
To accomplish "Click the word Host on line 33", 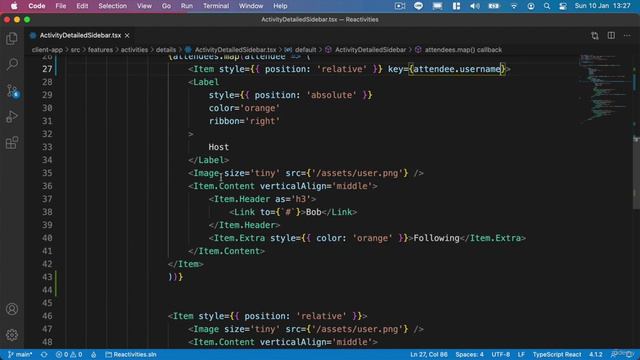I will click(x=219, y=147).
